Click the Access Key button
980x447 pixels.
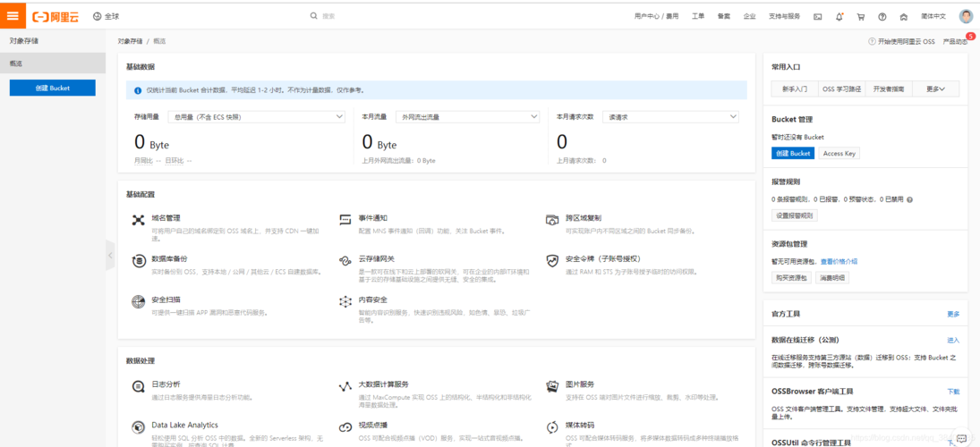839,153
